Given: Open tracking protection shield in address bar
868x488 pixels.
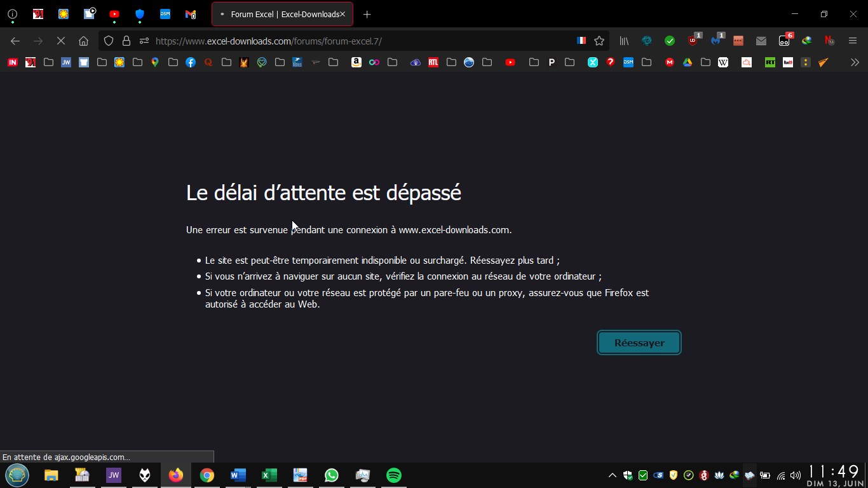Looking at the screenshot, I should (109, 41).
